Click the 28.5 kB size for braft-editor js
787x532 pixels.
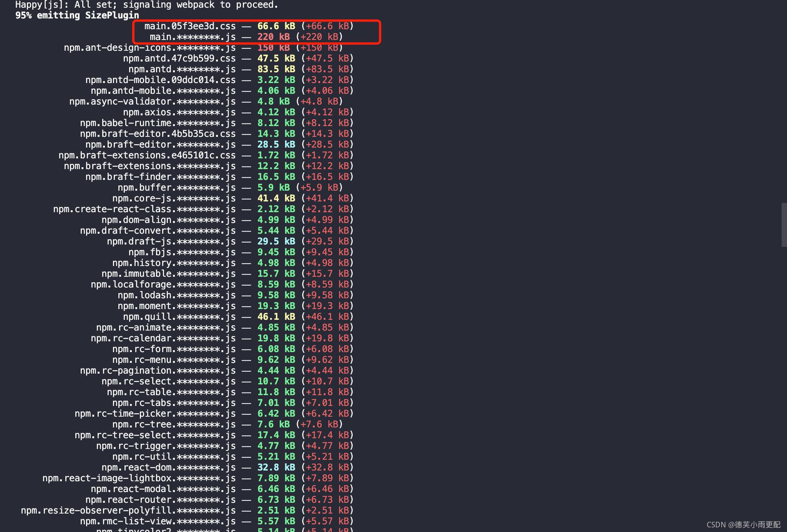click(276, 145)
